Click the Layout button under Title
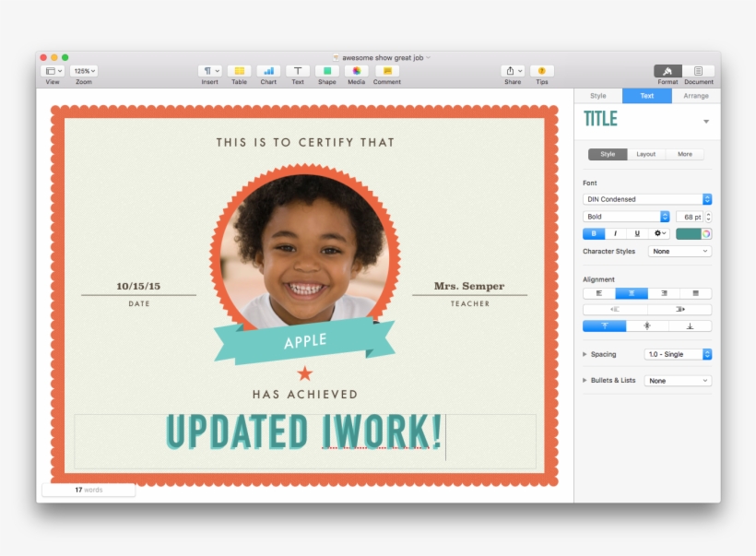Image resolution: width=756 pixels, height=556 pixels. [644, 154]
